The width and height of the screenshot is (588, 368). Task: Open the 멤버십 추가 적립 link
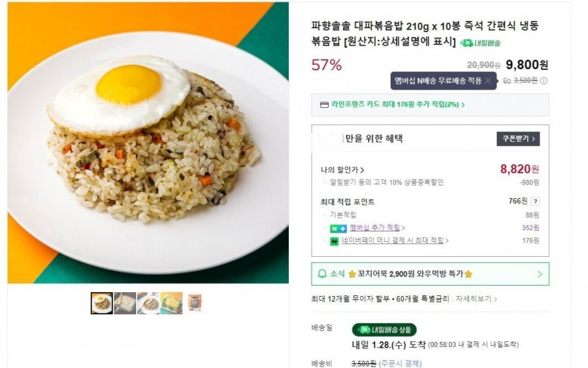(377, 227)
